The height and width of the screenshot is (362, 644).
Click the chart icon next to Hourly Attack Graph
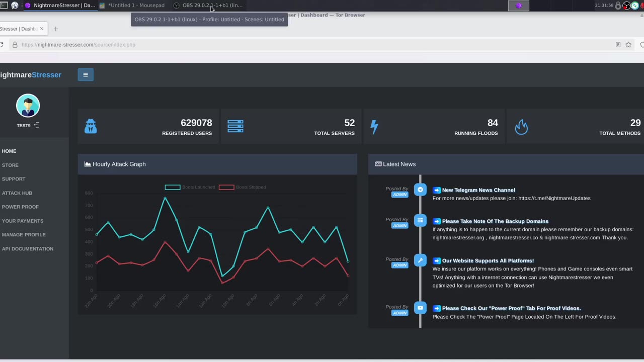[88, 164]
